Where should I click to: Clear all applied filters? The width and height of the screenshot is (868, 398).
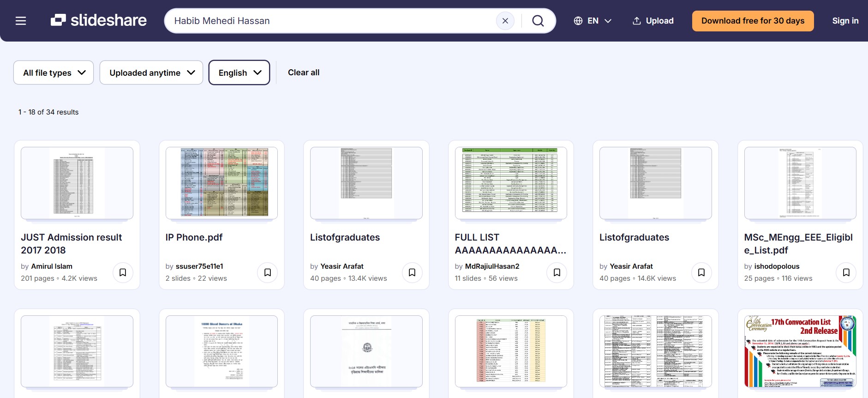pyautogui.click(x=304, y=72)
